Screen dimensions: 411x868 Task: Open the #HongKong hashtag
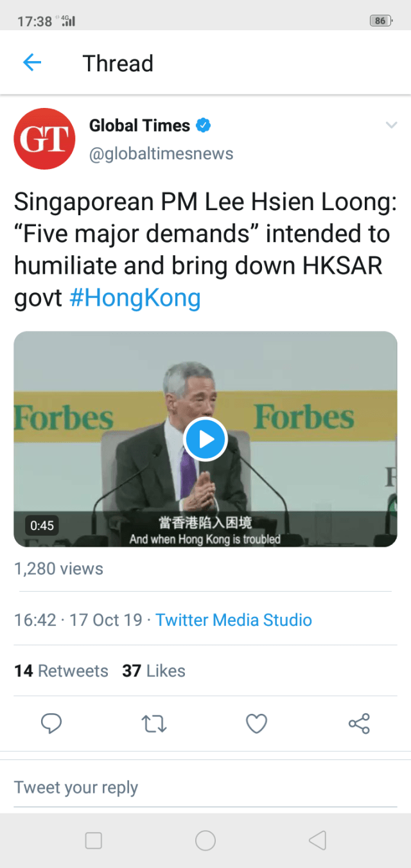[135, 298]
